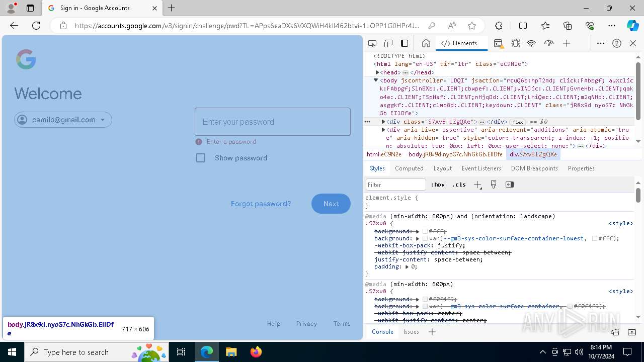The width and height of the screenshot is (644, 362).
Task: Open the Network wifi icon tool
Action: click(x=532, y=44)
